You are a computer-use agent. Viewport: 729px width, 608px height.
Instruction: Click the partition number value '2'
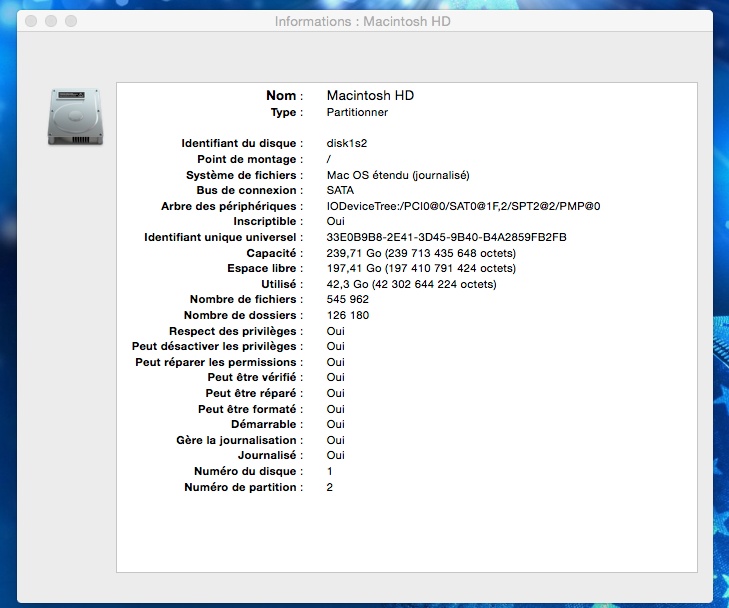click(x=330, y=487)
